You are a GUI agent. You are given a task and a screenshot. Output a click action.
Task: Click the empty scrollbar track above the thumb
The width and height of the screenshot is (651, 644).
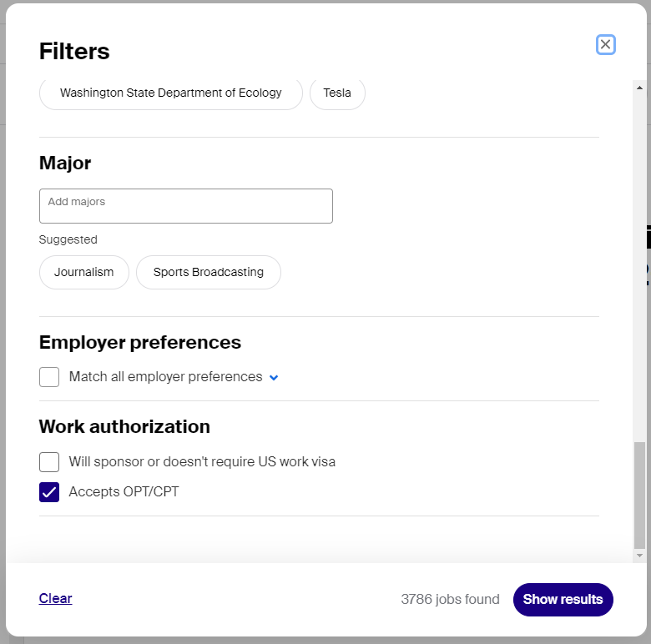tap(639, 265)
